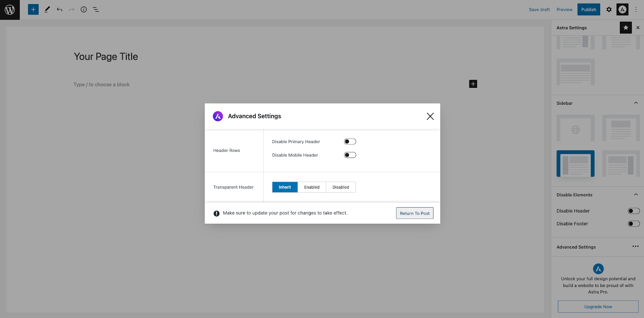Screen dimensions: 644x318
Task: Click the Upgrade Now button
Action: (x=598, y=307)
